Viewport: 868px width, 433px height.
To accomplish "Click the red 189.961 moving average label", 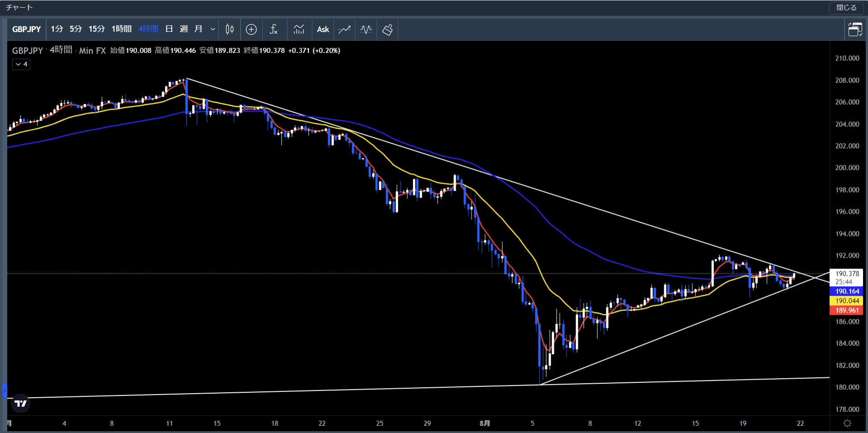I will coord(846,311).
